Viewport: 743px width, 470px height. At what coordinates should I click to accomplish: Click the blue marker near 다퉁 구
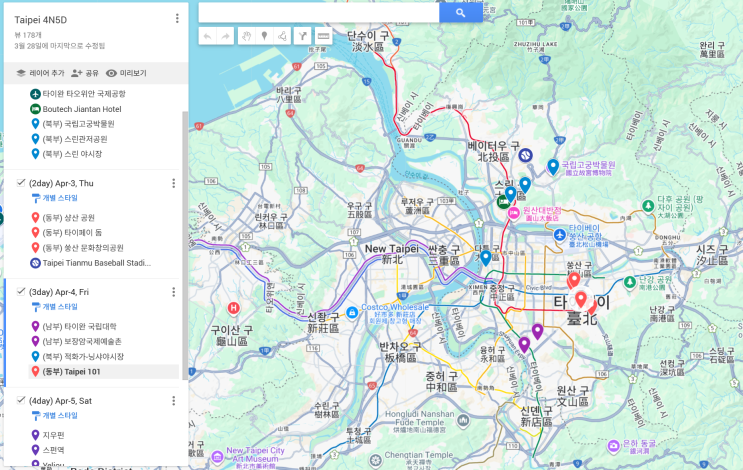click(486, 258)
